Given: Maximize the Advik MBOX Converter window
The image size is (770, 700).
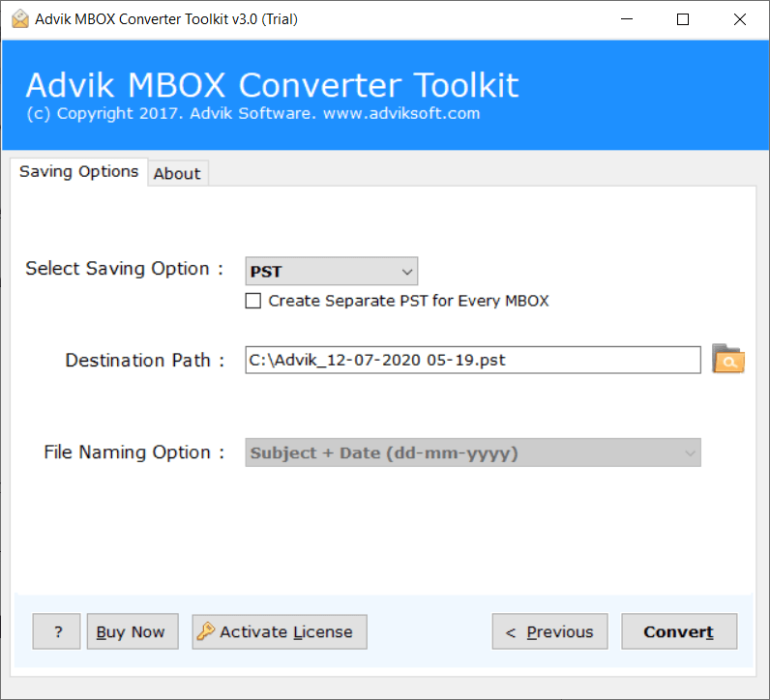Looking at the screenshot, I should pos(683,19).
